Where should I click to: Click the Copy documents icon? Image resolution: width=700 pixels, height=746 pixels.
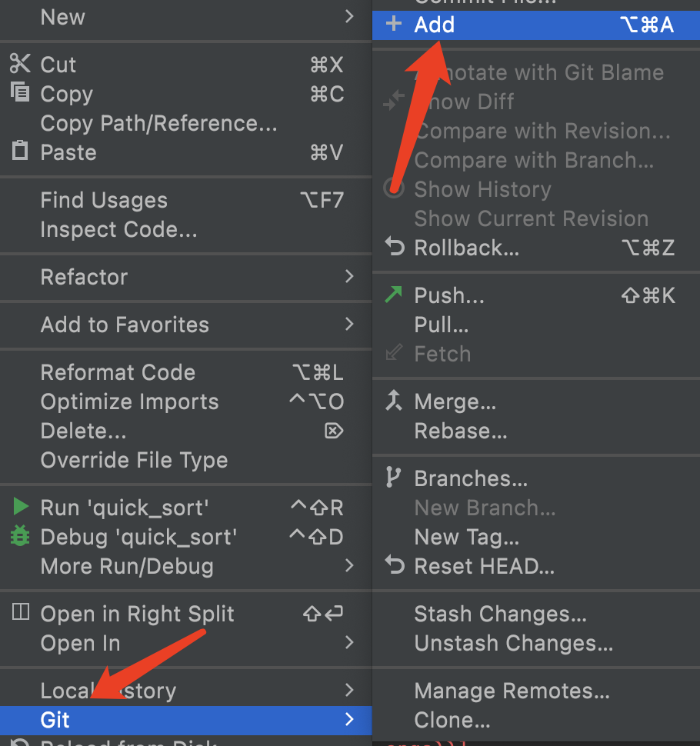tap(20, 93)
